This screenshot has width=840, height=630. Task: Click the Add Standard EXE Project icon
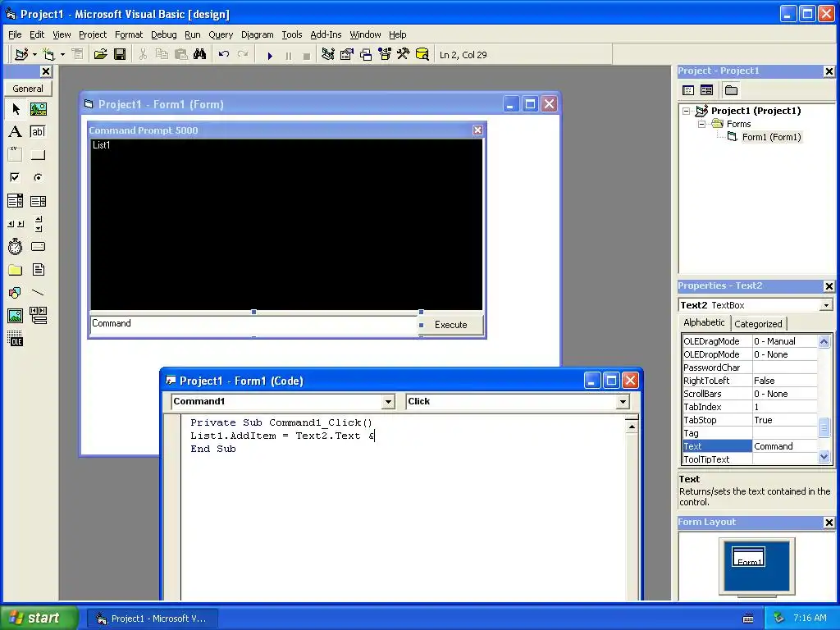pos(21,55)
